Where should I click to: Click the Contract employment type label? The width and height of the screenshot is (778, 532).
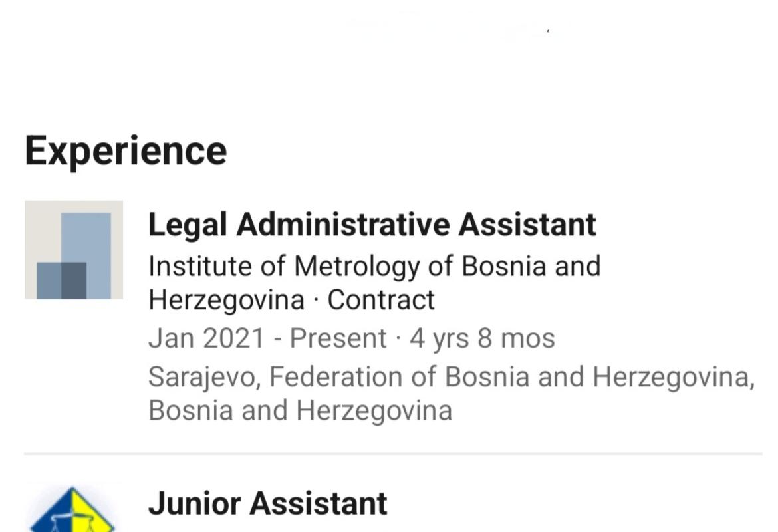point(381,300)
